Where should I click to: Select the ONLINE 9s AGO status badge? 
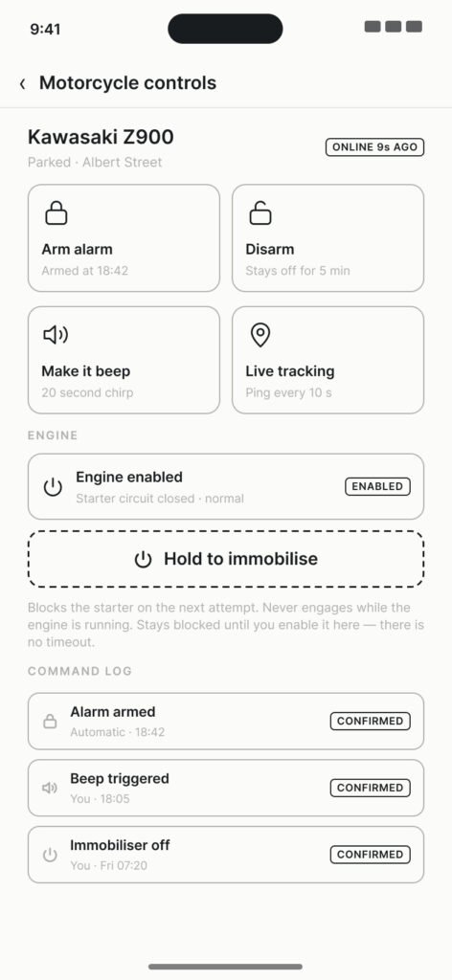click(375, 148)
